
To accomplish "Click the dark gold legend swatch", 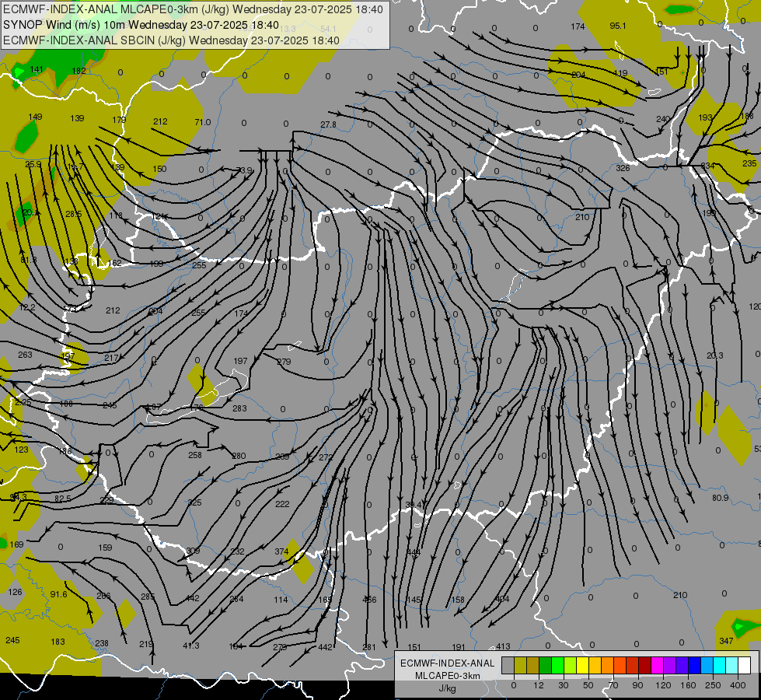I will pyautogui.click(x=533, y=666).
